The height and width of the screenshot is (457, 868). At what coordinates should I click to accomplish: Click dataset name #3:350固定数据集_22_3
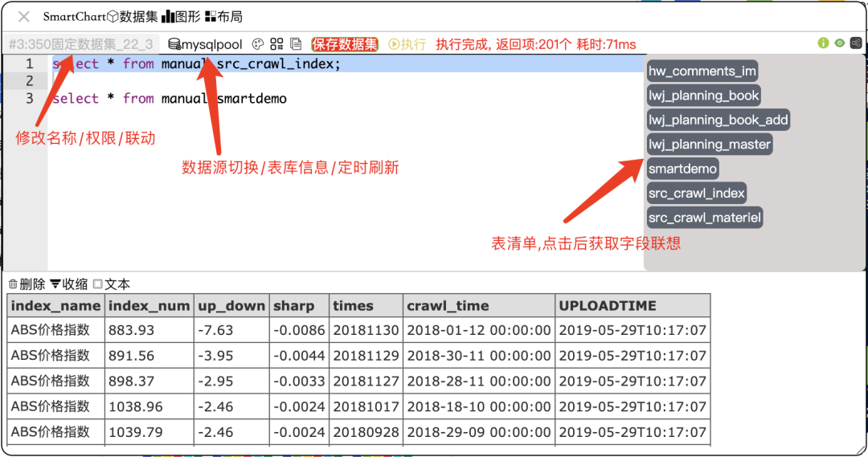pyautogui.click(x=81, y=44)
